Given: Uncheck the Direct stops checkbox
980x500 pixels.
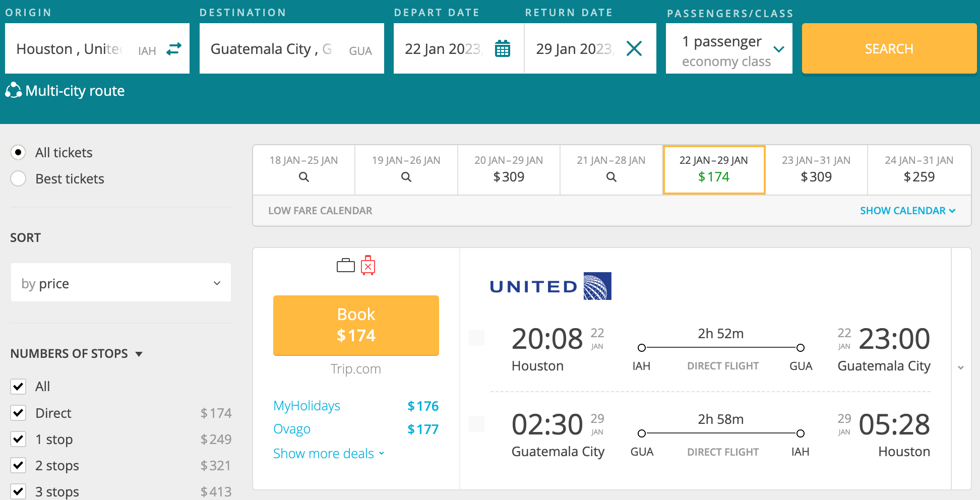Looking at the screenshot, I should [x=18, y=413].
